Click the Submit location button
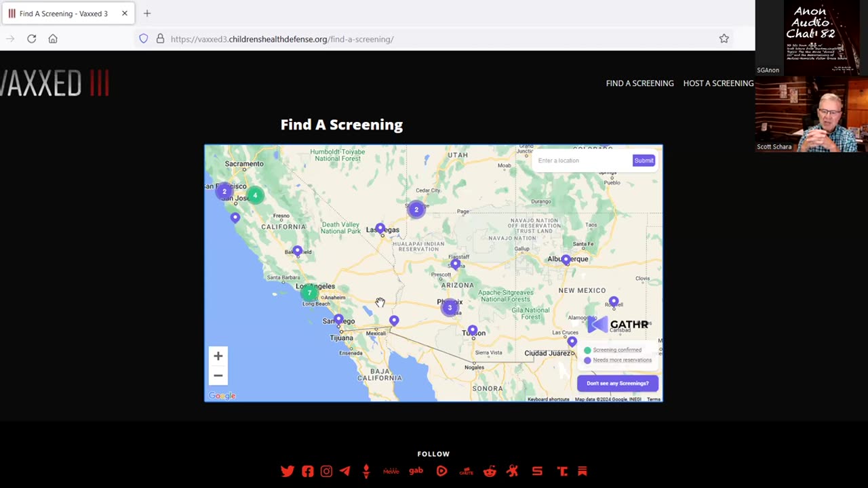The image size is (868, 488). (644, 161)
